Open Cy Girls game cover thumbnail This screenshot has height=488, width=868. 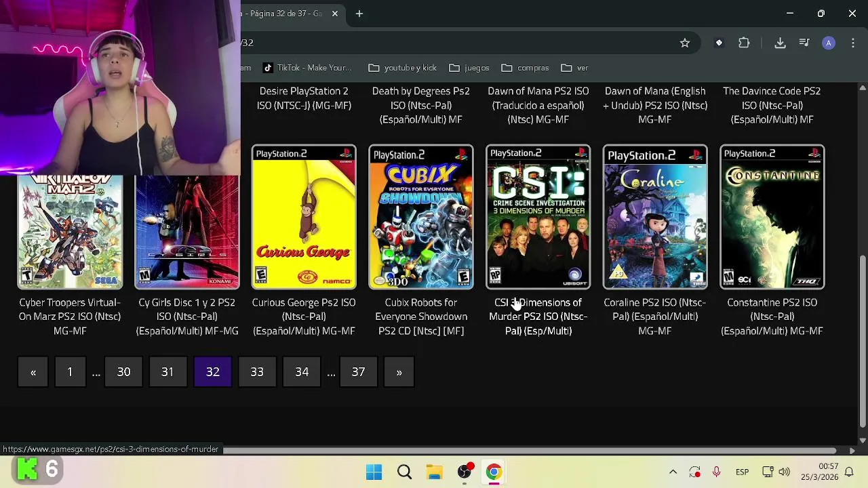tap(187, 232)
